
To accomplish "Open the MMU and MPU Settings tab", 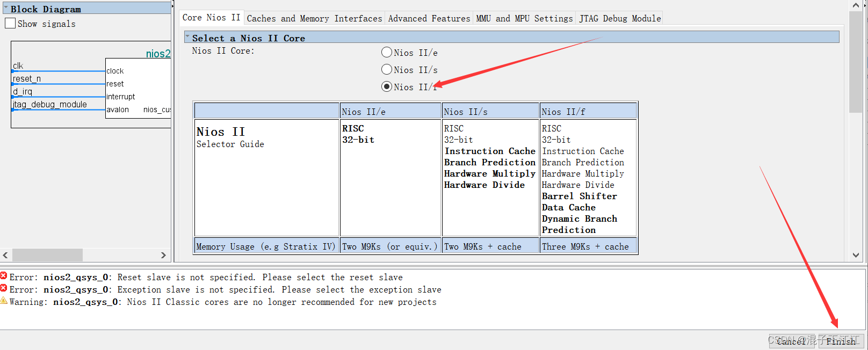I will coord(524,18).
